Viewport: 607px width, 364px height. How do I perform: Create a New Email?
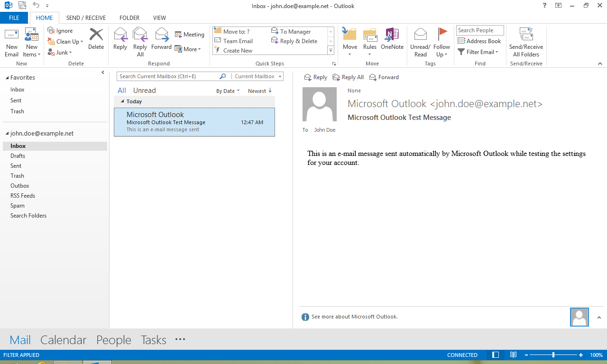click(12, 43)
